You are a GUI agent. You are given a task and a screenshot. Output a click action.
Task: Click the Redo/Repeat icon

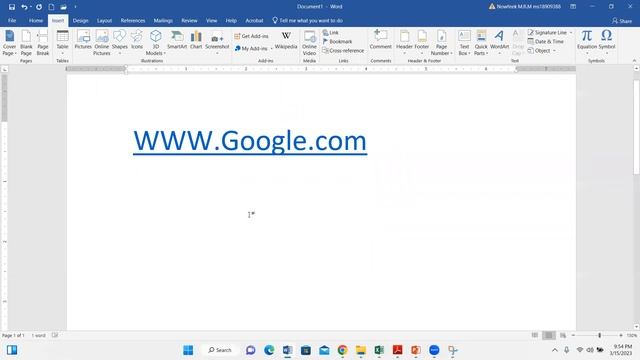click(39, 7)
